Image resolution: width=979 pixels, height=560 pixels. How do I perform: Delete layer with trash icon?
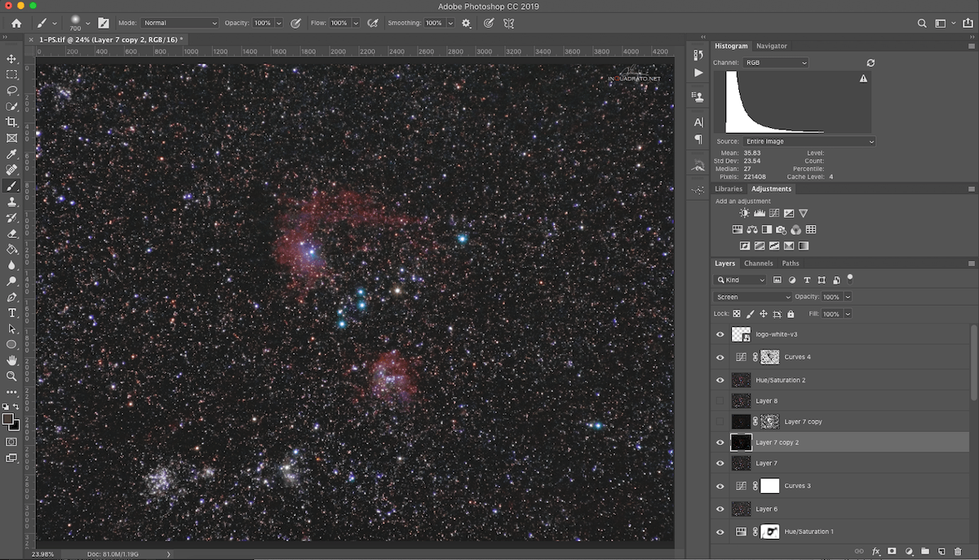click(958, 552)
